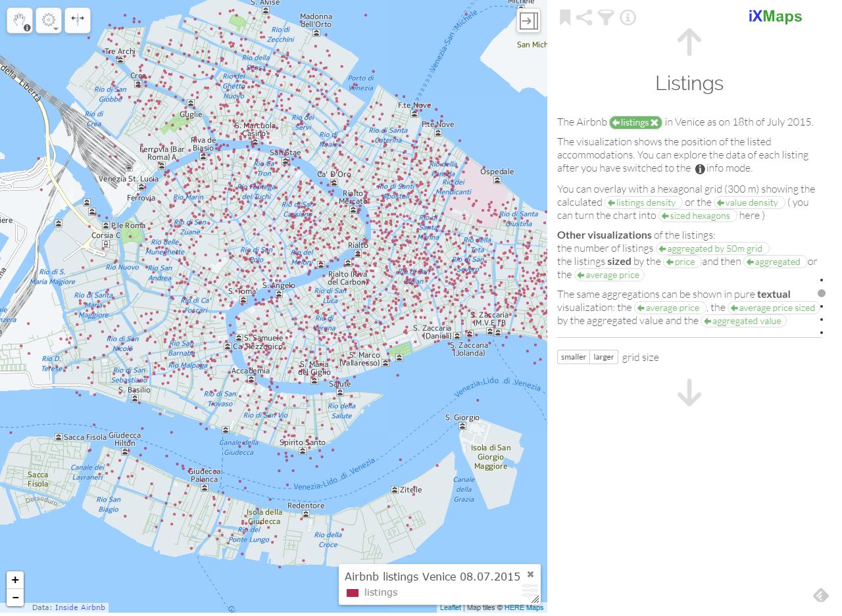842x616 pixels.
Task: Switch chart to sized hexagons
Action: 696,216
